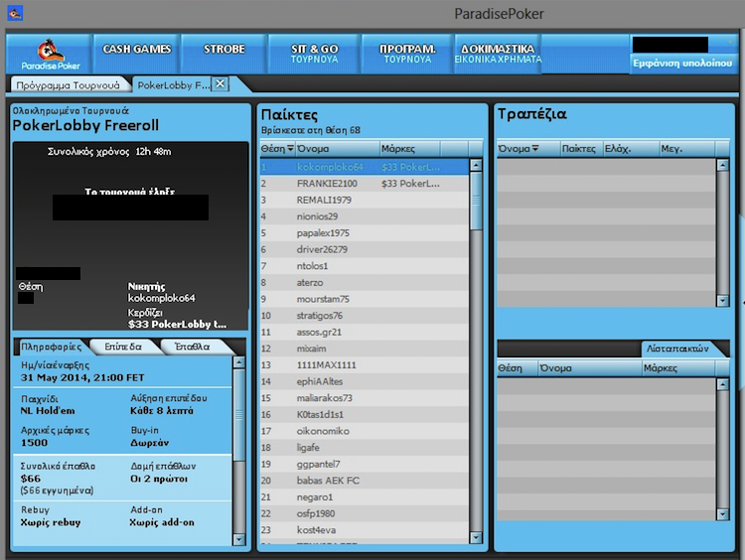Sort tables by Ελάχ. column
Image resolution: width=745 pixels, height=560 pixels.
tap(631, 149)
